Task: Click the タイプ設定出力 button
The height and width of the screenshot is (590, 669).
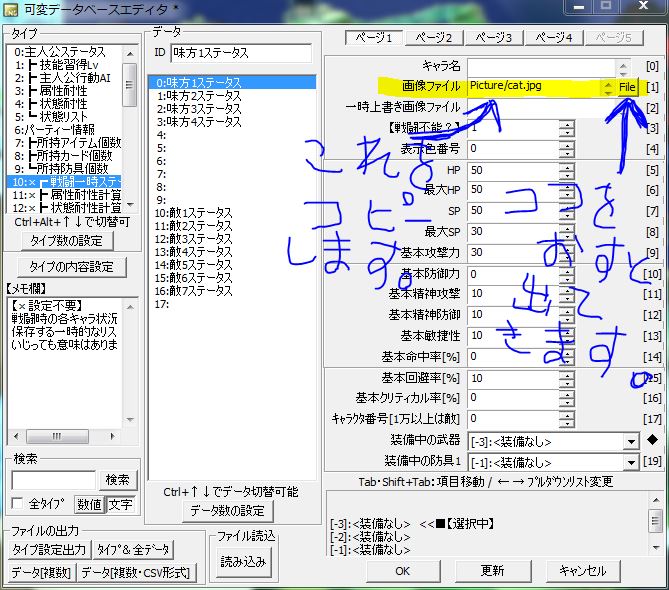Action: point(49,549)
